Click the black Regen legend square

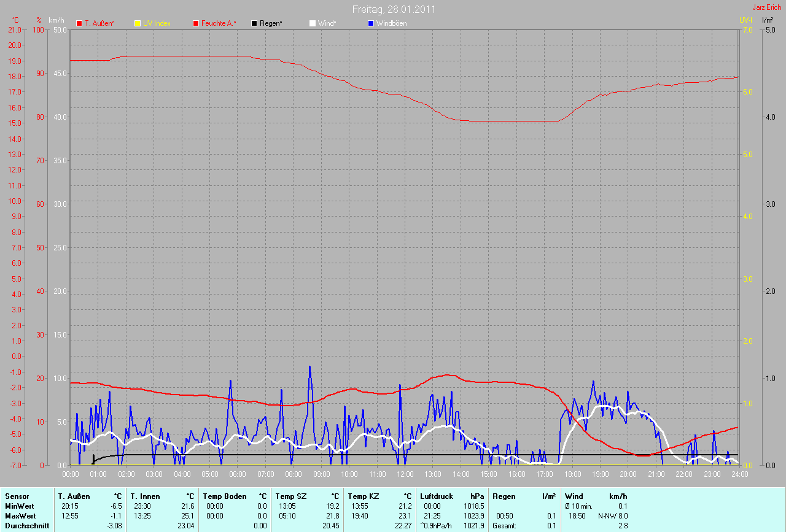click(254, 23)
